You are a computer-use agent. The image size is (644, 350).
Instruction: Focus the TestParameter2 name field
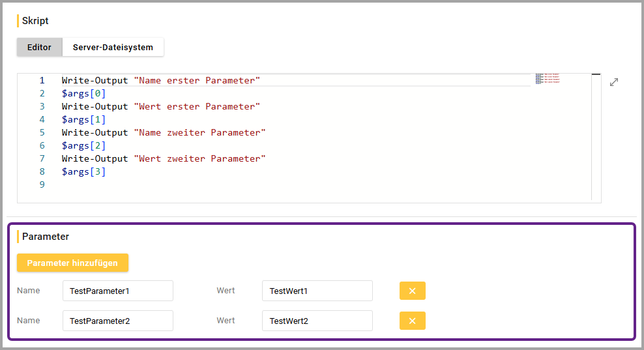118,321
